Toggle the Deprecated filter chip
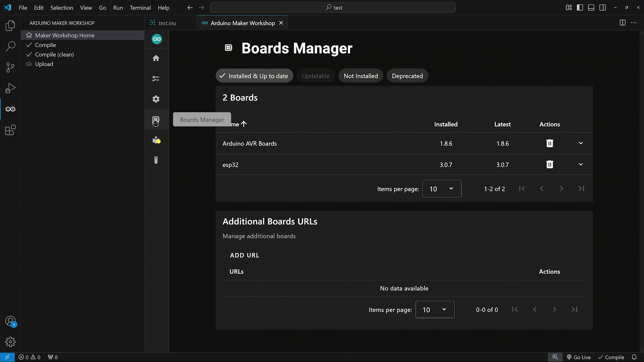Viewport: 644px width, 362px height. pos(407,76)
